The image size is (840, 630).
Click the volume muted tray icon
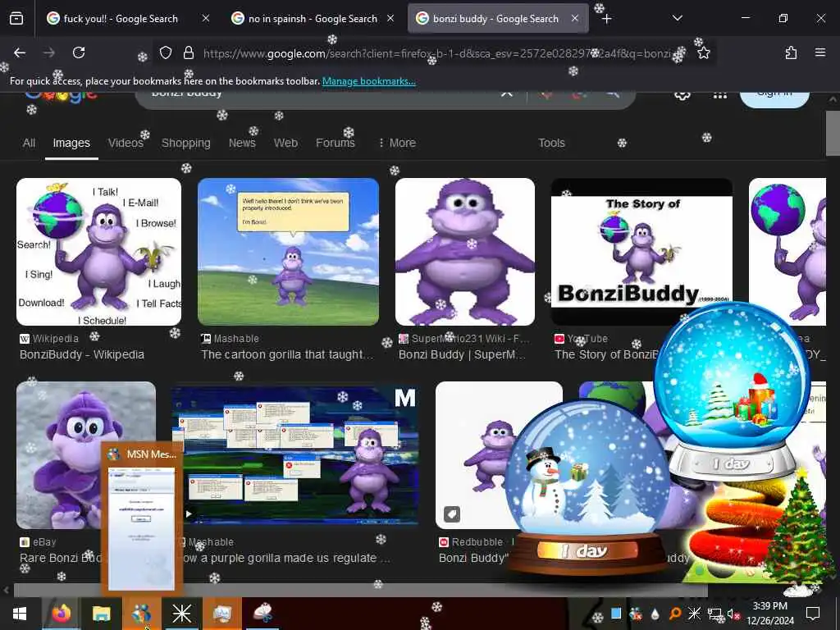point(733,614)
